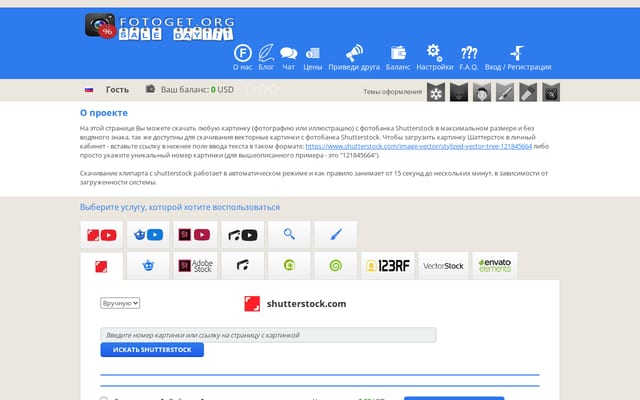This screenshot has width=640, height=400.
Task: Apply the dark mask theme
Action: (x=459, y=92)
